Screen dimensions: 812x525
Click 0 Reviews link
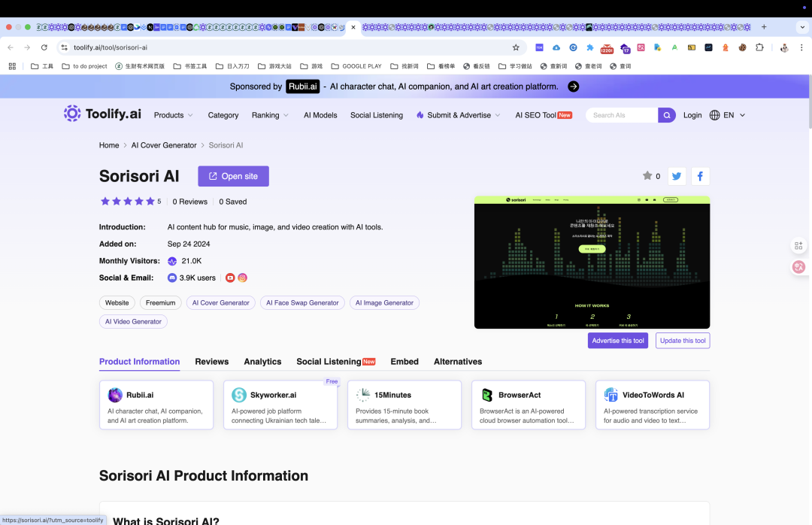coord(189,202)
